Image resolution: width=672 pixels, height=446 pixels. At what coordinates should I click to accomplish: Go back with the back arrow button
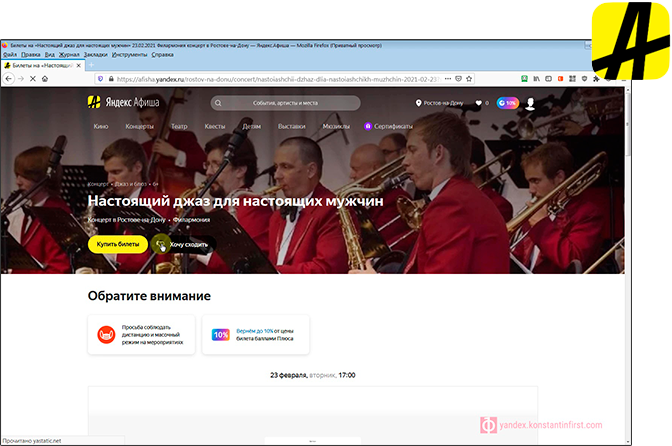point(9,79)
